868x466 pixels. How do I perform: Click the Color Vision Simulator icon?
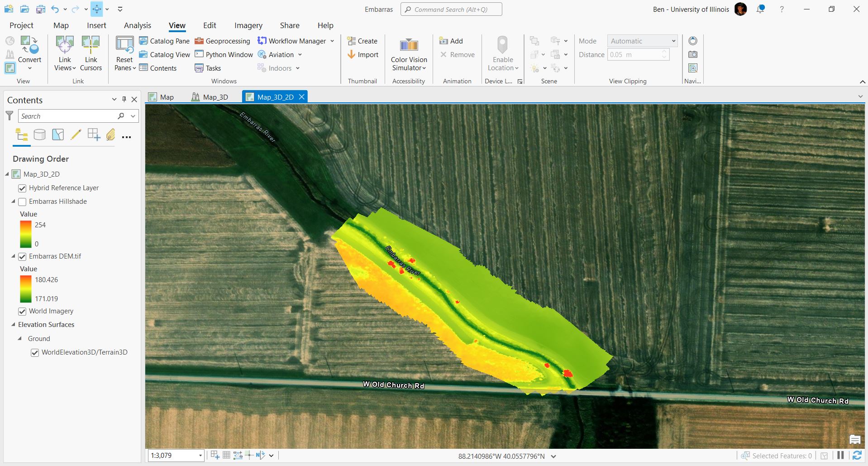click(x=409, y=45)
